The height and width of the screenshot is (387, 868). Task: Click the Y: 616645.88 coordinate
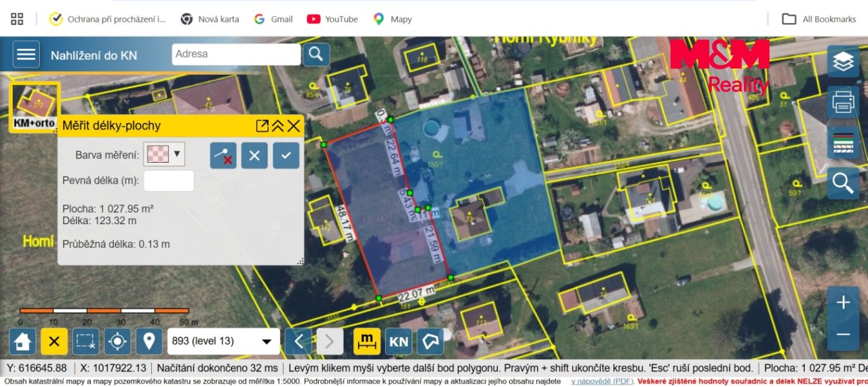(x=35, y=368)
